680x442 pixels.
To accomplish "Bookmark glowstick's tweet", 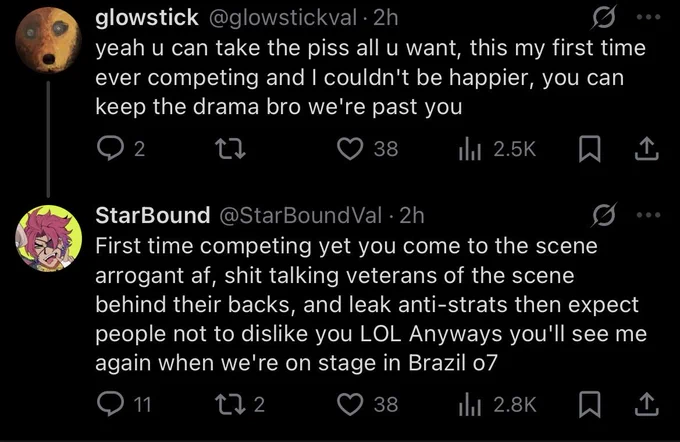I will pyautogui.click(x=589, y=148).
